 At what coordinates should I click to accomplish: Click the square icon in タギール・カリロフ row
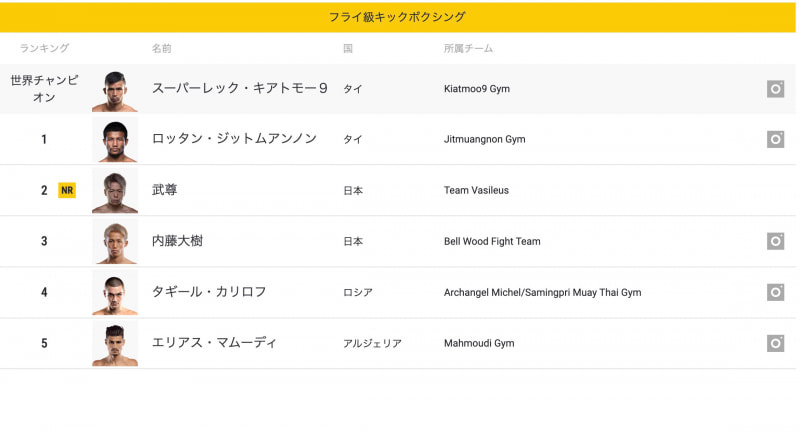[775, 292]
